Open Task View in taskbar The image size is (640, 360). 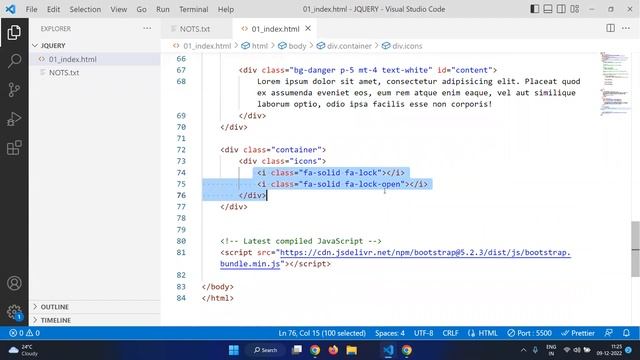297,350
